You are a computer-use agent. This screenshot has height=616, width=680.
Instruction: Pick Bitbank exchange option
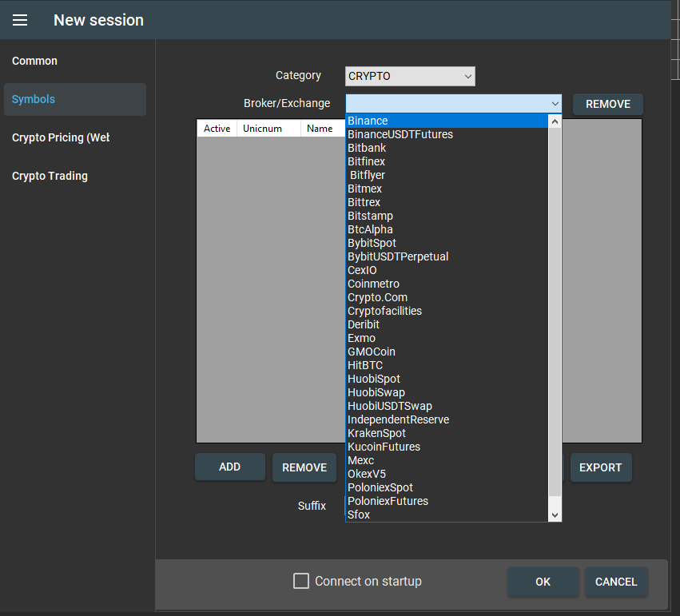point(447,148)
